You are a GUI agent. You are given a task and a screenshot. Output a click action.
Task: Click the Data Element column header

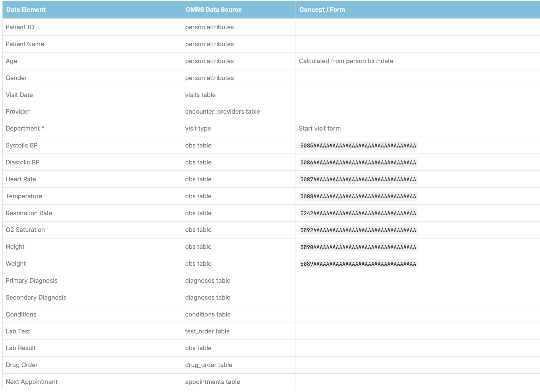click(26, 10)
